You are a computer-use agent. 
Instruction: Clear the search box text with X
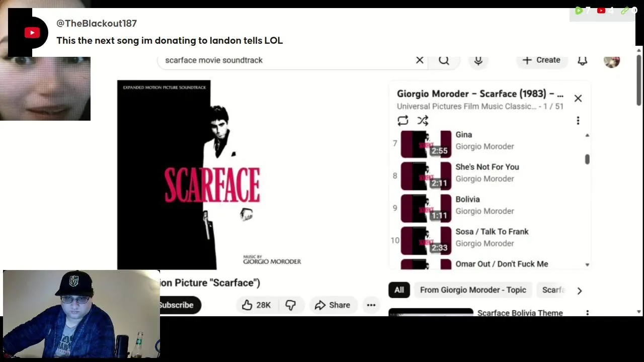[x=420, y=60]
